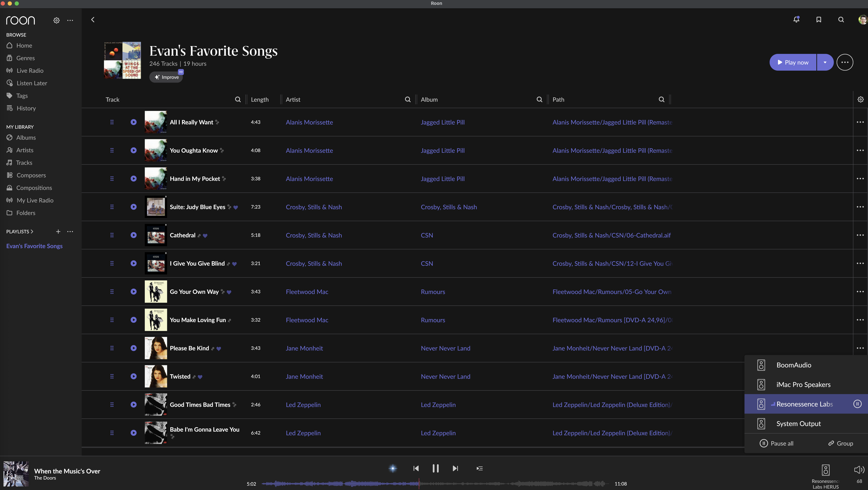
Task: Open album link Rumours for You Make Loving Fun
Action: pos(433,320)
